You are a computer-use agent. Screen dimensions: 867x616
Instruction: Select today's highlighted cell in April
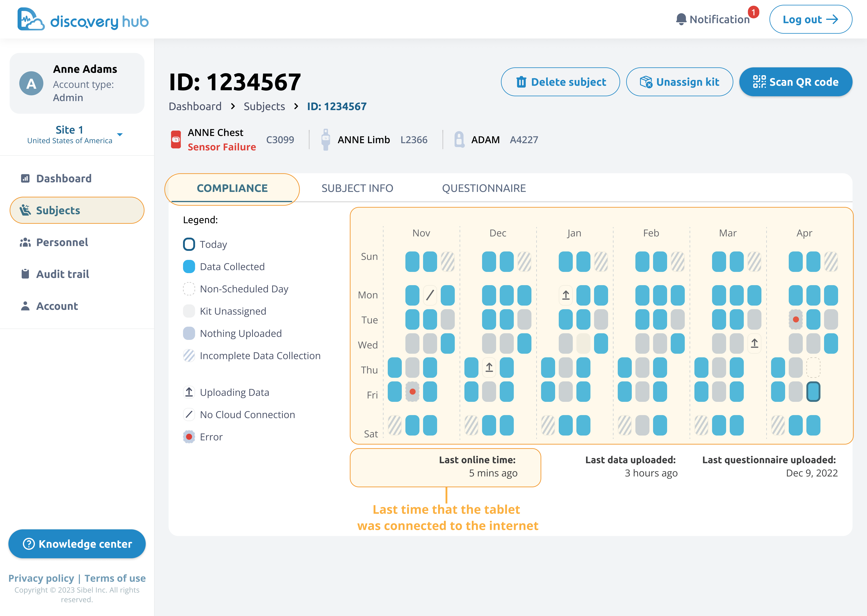(x=813, y=391)
